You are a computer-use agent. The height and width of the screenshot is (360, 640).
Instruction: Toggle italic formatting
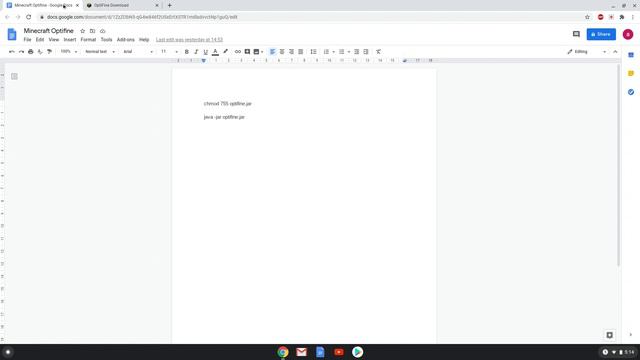(196, 52)
